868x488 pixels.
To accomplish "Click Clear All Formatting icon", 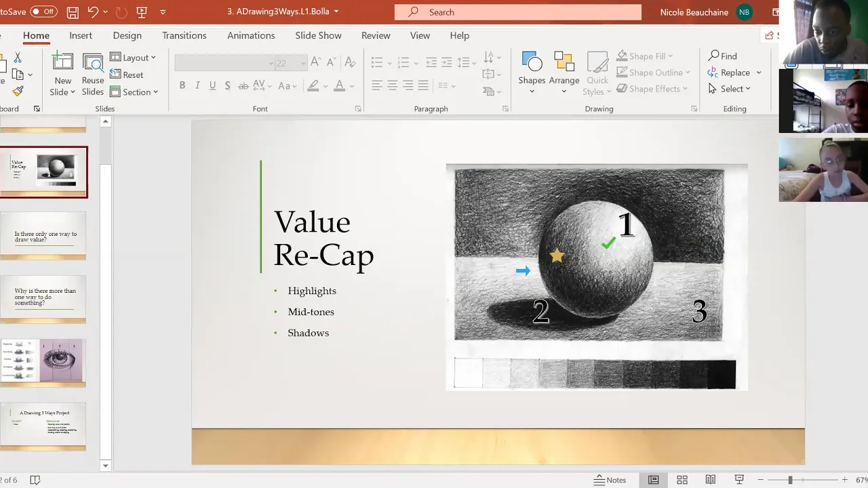I will coord(350,62).
